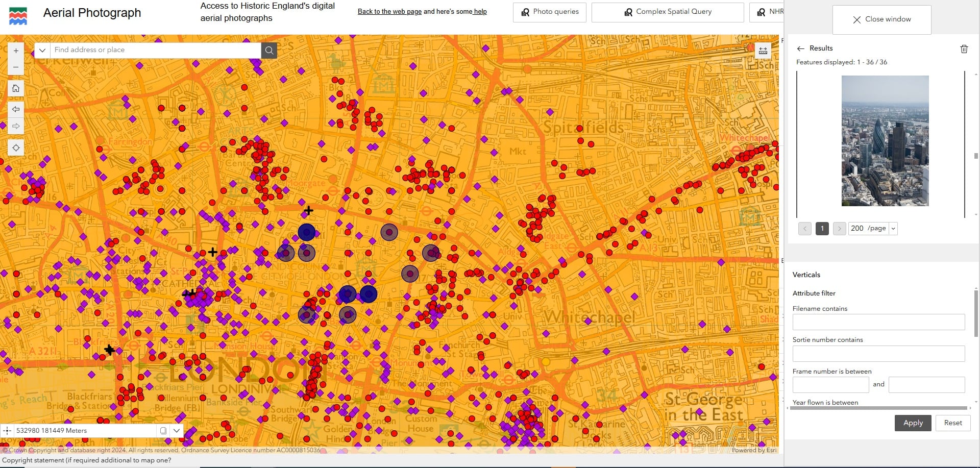The width and height of the screenshot is (980, 468).
Task: Focus the 'Sortie number contains' field
Action: point(879,354)
